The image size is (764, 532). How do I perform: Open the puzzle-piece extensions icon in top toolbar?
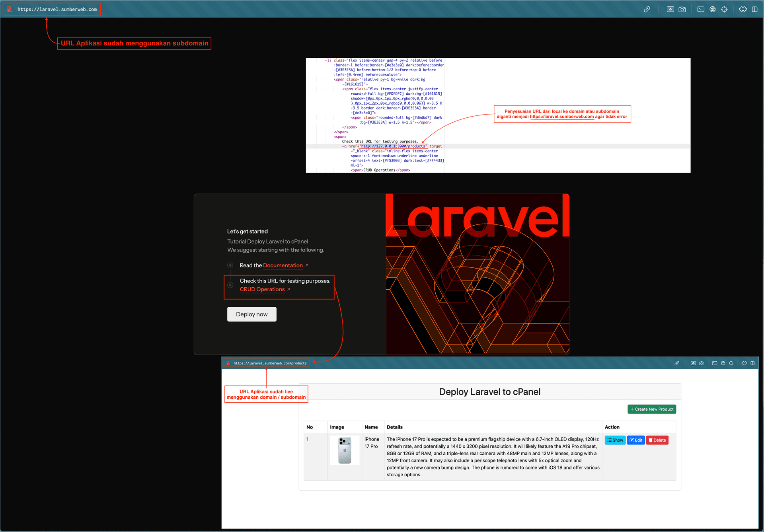point(743,9)
